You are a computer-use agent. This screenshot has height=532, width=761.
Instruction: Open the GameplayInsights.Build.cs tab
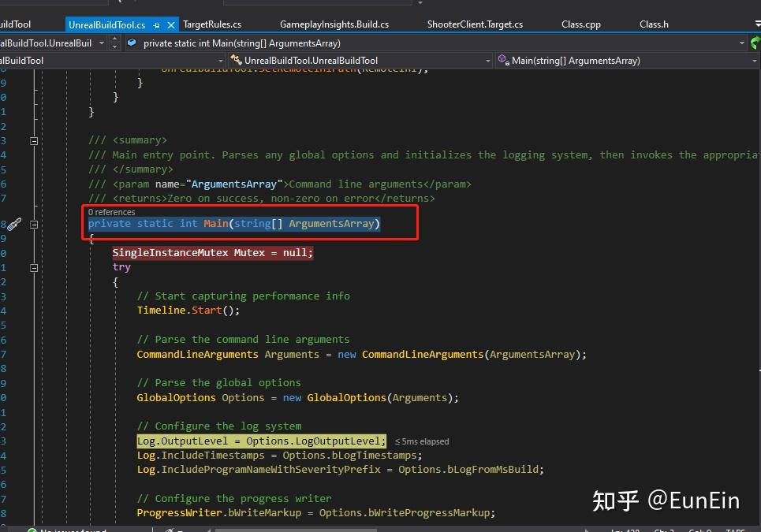pos(334,24)
